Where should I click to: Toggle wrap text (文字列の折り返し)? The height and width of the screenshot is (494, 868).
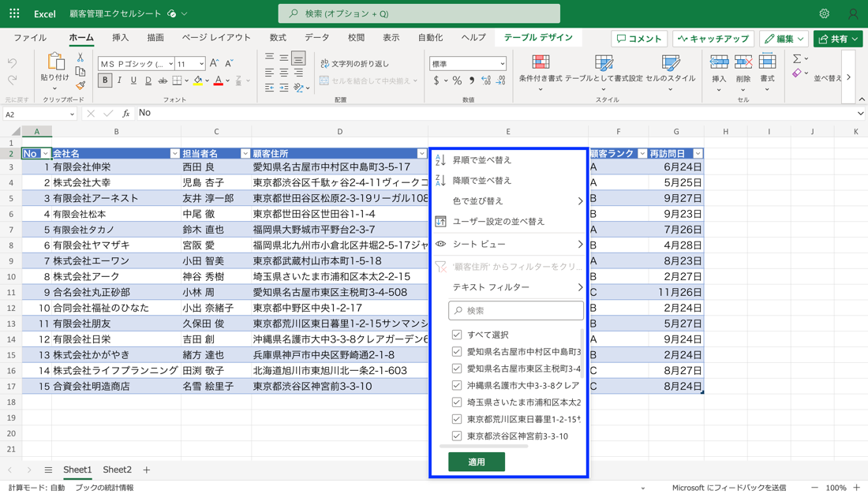(355, 64)
